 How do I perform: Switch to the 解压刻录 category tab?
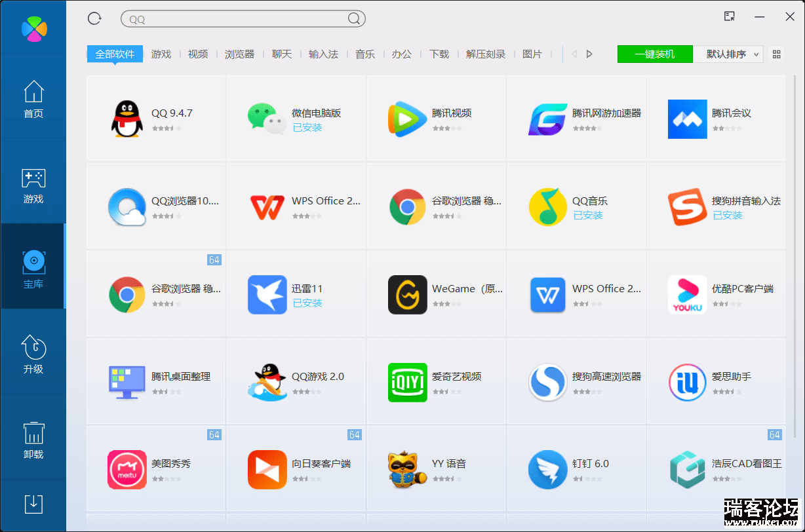pyautogui.click(x=486, y=54)
